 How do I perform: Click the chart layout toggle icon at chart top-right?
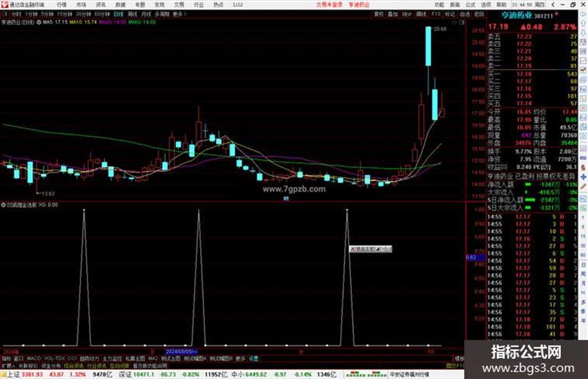tap(462, 22)
